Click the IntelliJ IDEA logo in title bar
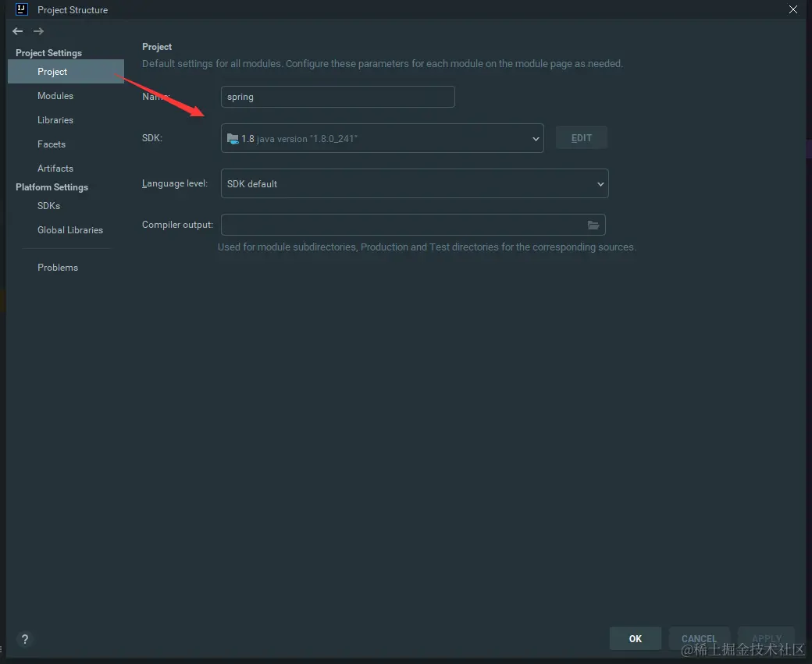 tap(21, 9)
